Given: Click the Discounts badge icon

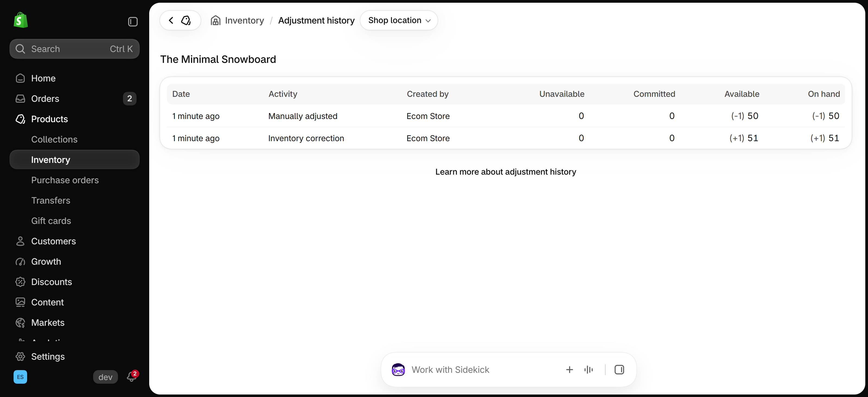Looking at the screenshot, I should coord(20,282).
